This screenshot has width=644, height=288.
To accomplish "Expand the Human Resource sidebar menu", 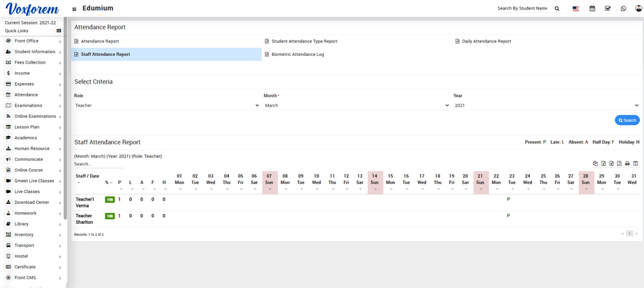I will [x=32, y=148].
